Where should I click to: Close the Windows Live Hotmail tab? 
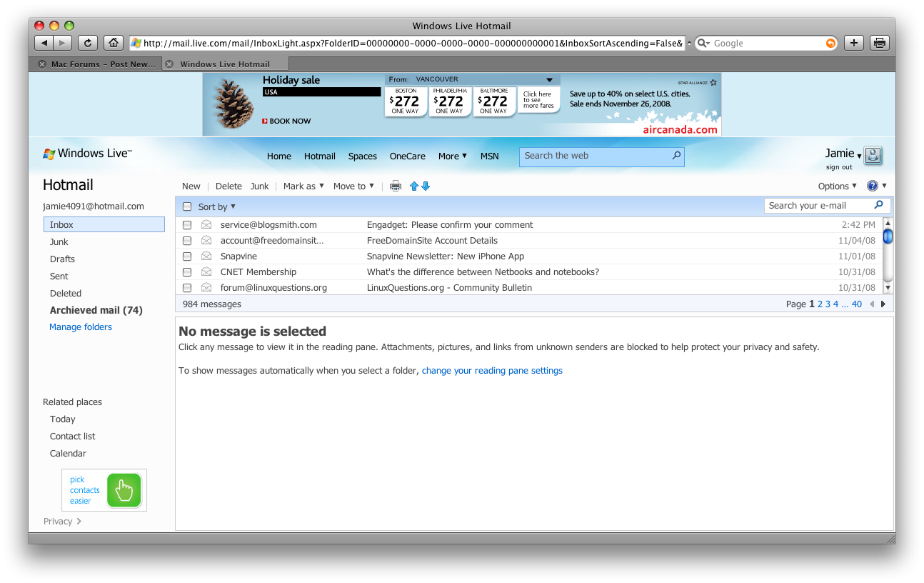coord(169,64)
